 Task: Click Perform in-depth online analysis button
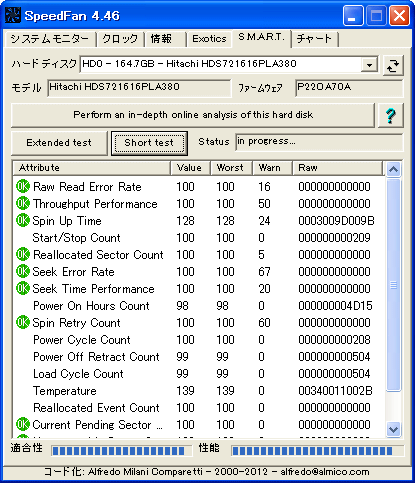[x=193, y=115]
